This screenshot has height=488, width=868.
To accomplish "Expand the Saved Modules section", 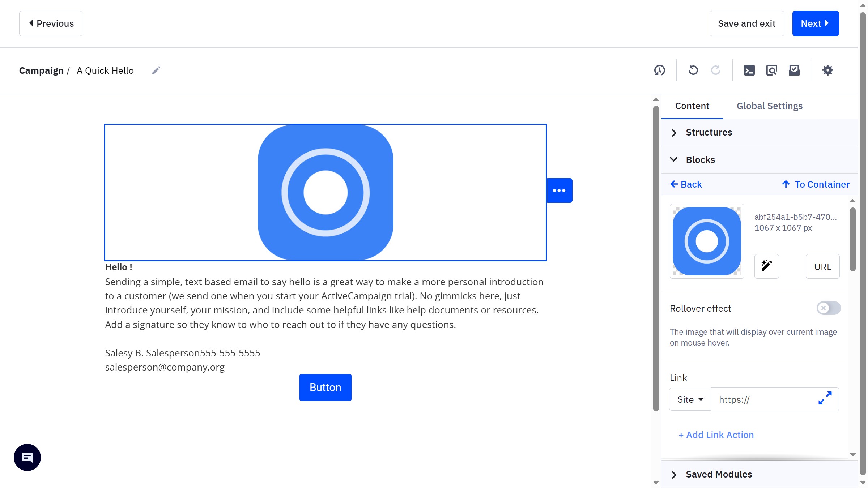I will pos(718,474).
